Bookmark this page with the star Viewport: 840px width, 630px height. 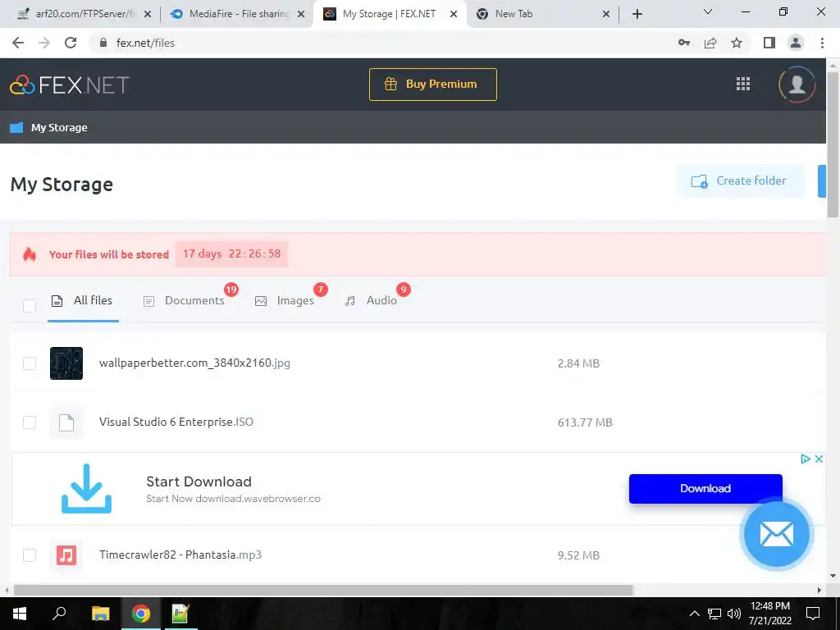pos(737,43)
